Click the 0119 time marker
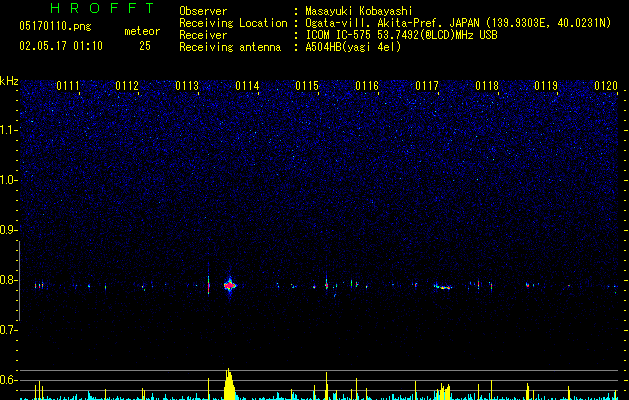Viewport: 629px width, 400px height. pyautogui.click(x=546, y=86)
